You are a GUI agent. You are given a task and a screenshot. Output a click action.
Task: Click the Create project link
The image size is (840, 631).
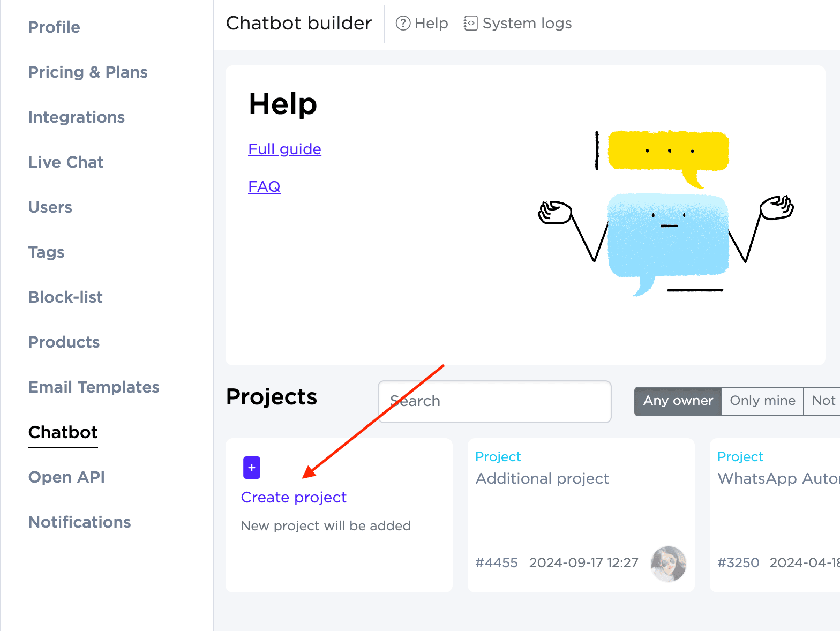(294, 497)
